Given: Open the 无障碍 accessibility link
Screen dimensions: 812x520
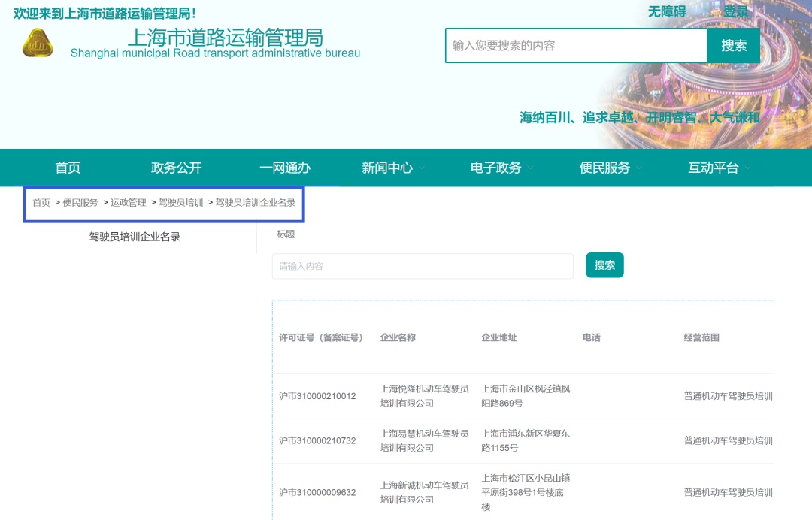Looking at the screenshot, I should pyautogui.click(x=666, y=11).
